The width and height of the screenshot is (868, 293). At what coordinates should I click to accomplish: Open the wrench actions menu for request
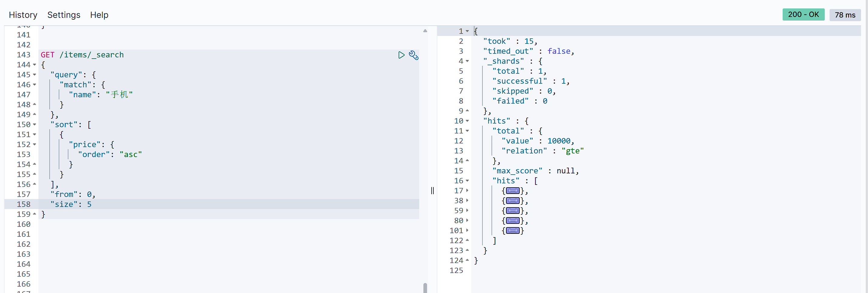[x=413, y=55]
